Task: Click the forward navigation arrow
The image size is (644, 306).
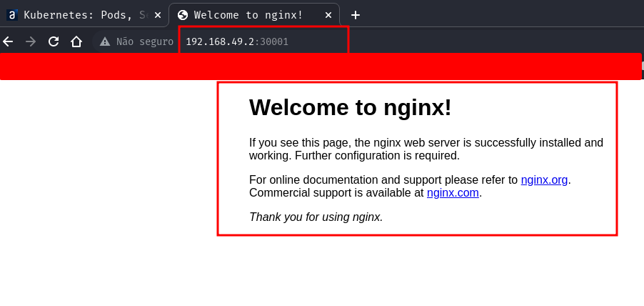Action: 31,41
